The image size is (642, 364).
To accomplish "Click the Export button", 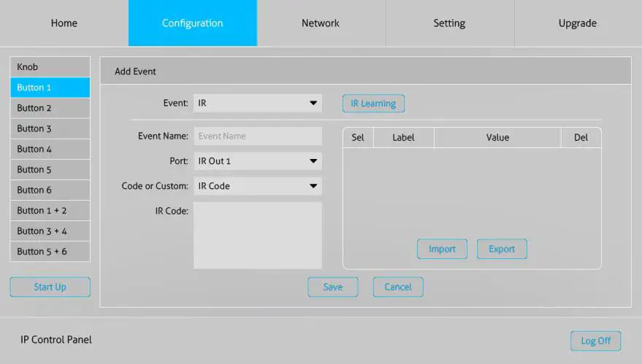I will (x=502, y=249).
